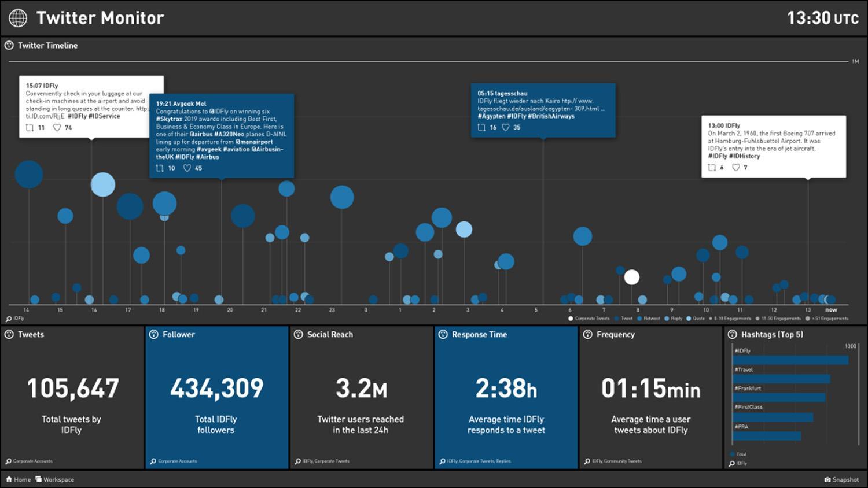Click the 01:15min Frequency value
Image resolution: width=868 pixels, height=488 pixels.
[x=650, y=388]
